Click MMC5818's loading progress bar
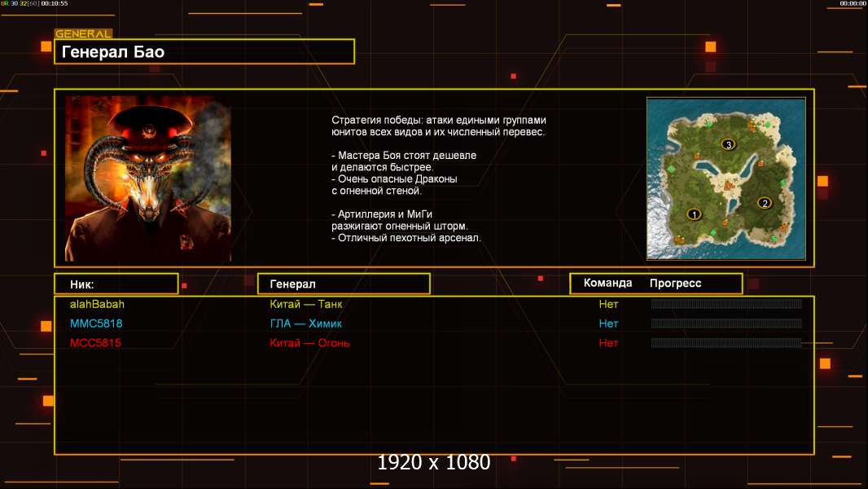Image resolution: width=868 pixels, height=489 pixels. (726, 324)
